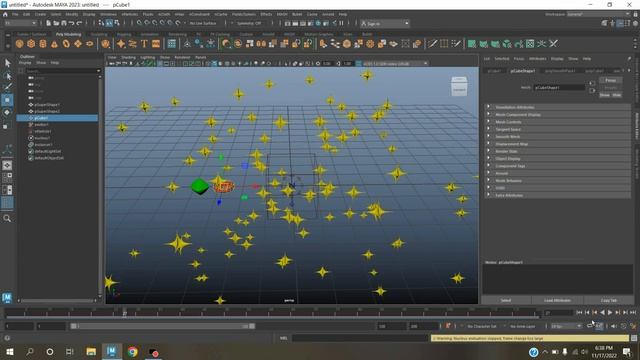Open the Workspace dropdown at top right
Image resolution: width=640 pixels, height=360 pixels.
(x=598, y=14)
